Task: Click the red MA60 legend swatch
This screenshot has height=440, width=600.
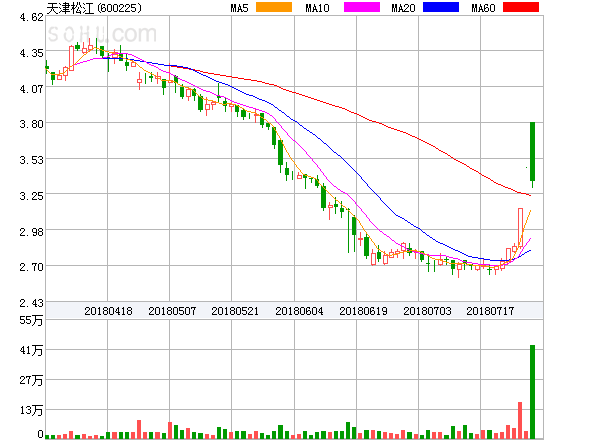Action: tap(521, 7)
